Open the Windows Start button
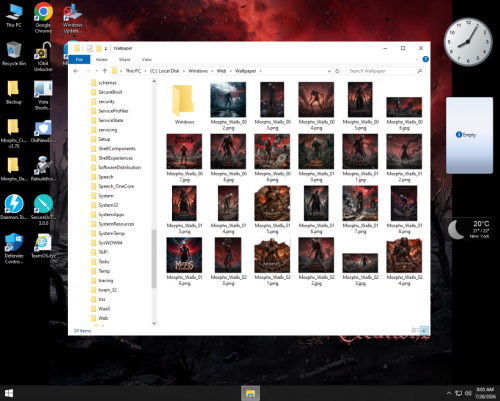 pyautogui.click(x=9, y=393)
